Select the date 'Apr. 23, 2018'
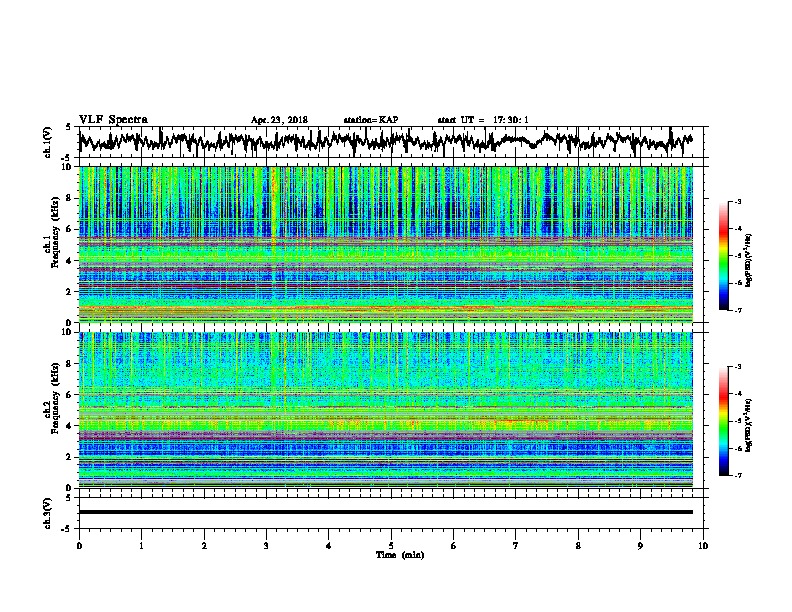 (279, 120)
